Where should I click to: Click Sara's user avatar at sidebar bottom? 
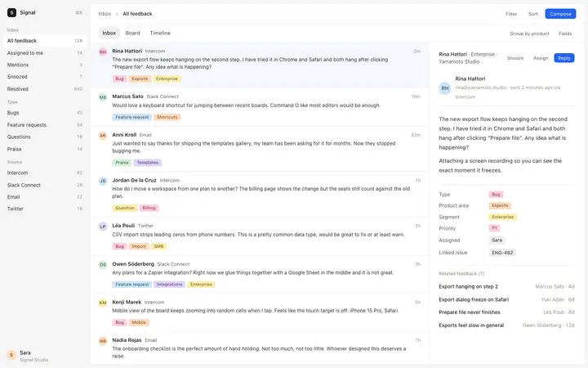point(11,355)
